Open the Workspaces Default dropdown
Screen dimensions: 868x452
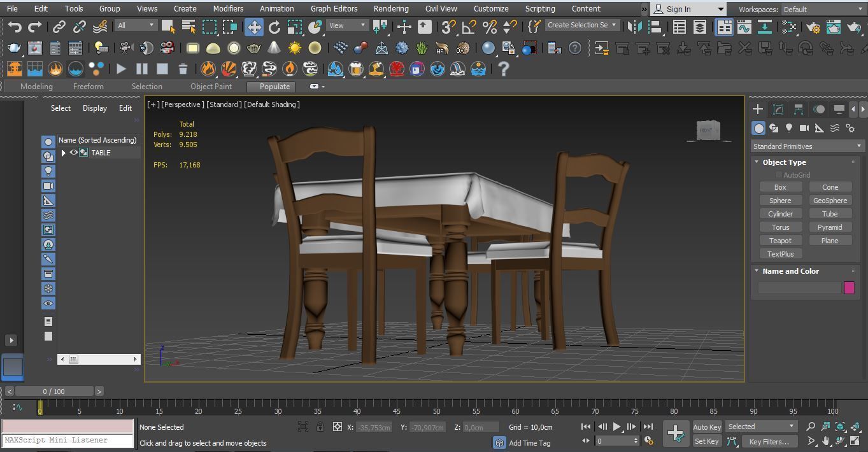pyautogui.click(x=823, y=10)
